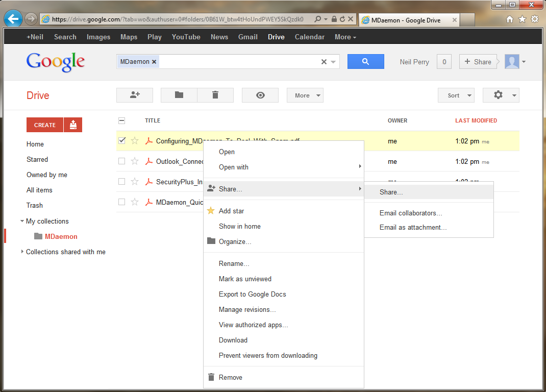Viewport: 546px width, 392px height.
Task: Click the trash toolbar icon
Action: [x=215, y=95]
